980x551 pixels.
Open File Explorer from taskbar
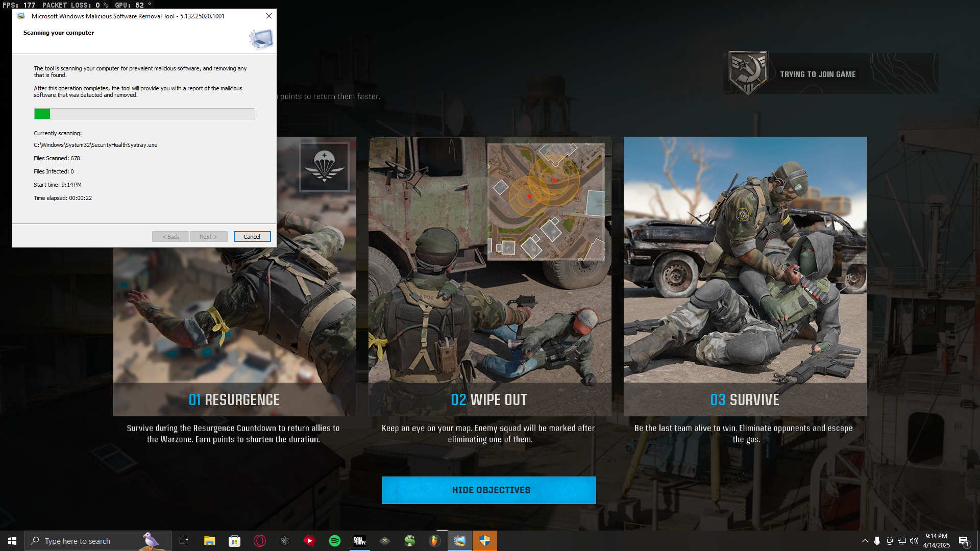pyautogui.click(x=209, y=541)
